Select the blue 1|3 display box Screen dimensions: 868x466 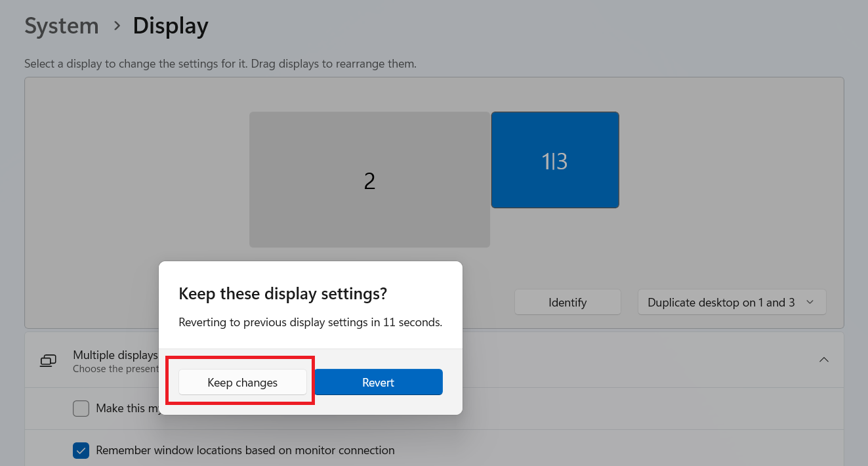(554, 160)
